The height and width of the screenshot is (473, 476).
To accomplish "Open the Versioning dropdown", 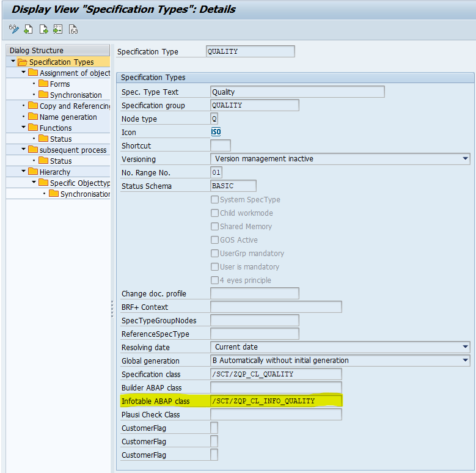I will pyautogui.click(x=466, y=159).
